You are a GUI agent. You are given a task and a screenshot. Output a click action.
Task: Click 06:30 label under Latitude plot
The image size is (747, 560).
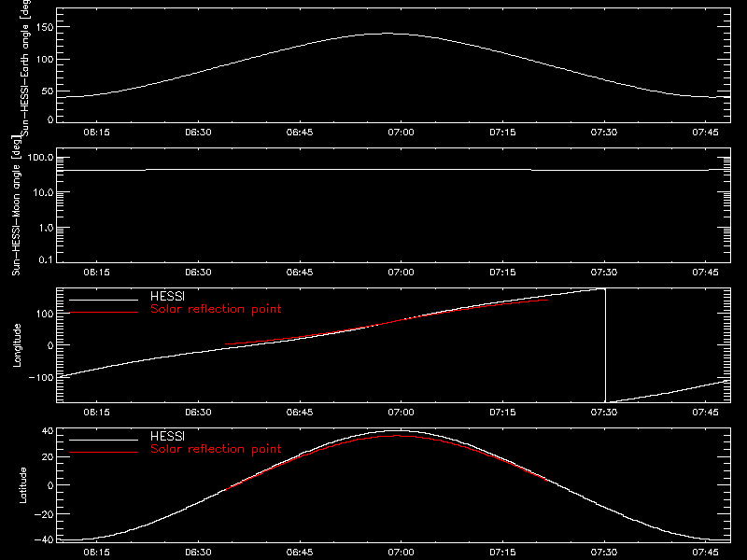(198, 553)
